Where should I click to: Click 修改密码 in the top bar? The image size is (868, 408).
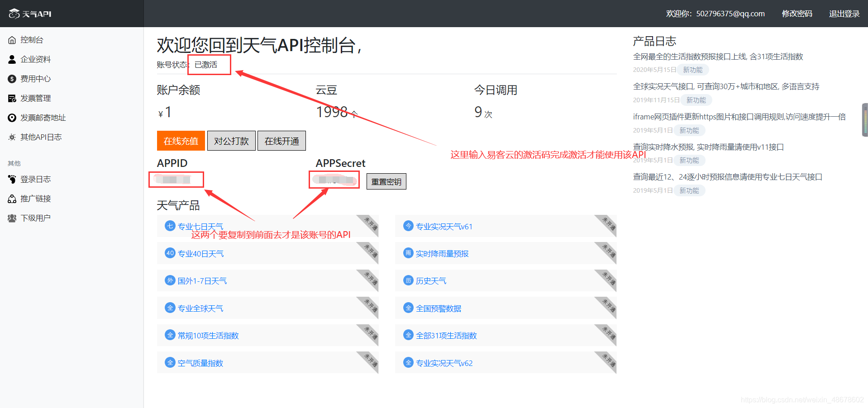797,14
